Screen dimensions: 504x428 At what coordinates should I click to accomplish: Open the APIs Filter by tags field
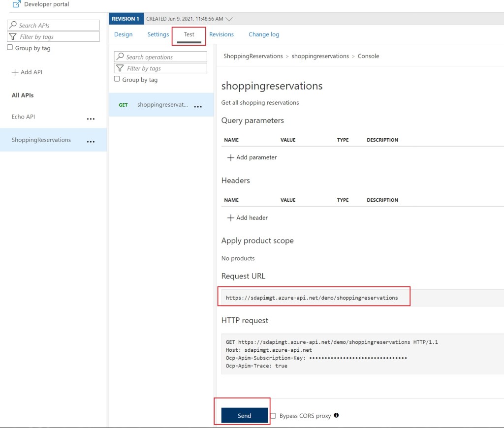click(54, 36)
